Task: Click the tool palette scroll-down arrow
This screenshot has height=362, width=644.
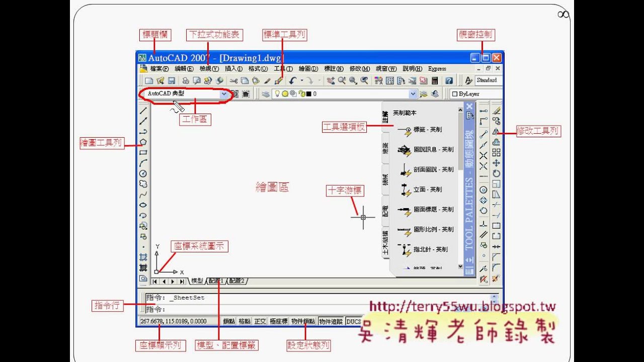Action: (460, 266)
